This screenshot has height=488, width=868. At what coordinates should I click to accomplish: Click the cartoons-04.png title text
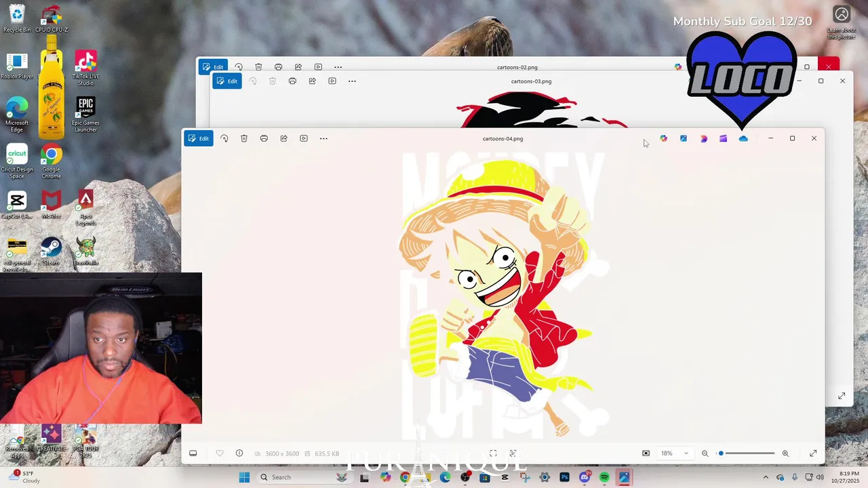(x=502, y=139)
